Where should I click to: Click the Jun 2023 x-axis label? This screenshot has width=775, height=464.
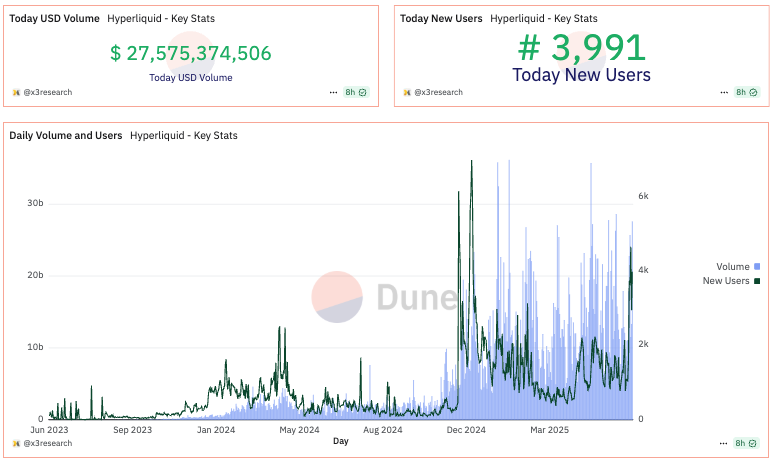(x=49, y=430)
